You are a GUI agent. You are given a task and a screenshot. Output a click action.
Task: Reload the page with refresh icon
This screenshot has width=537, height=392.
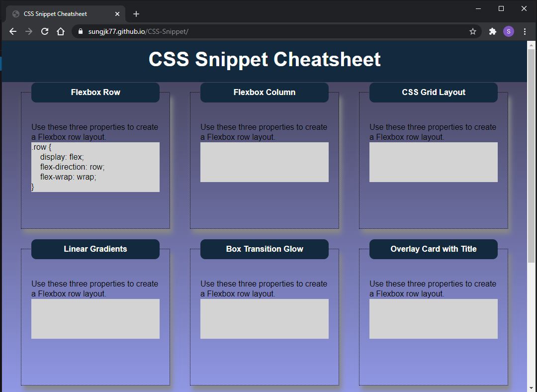(45, 31)
